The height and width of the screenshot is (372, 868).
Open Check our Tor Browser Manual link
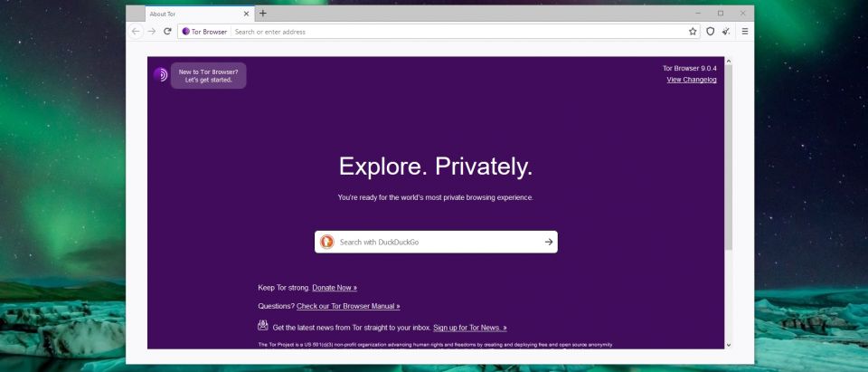tap(348, 306)
